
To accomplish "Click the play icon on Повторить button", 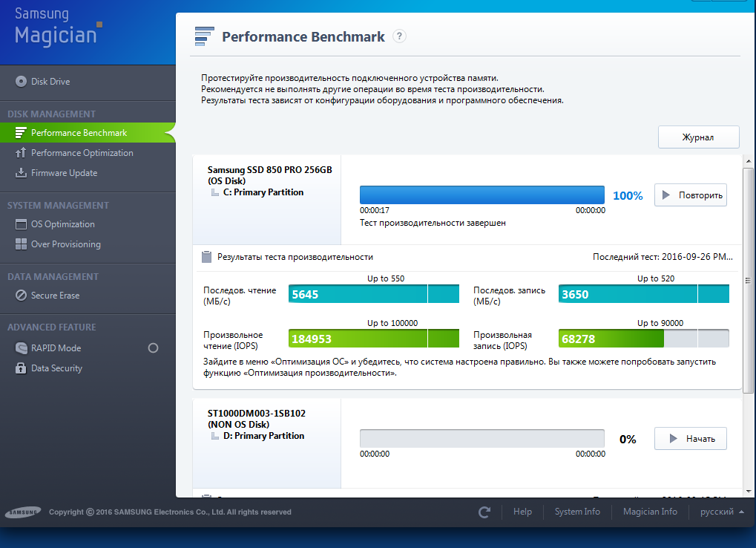I will [665, 195].
